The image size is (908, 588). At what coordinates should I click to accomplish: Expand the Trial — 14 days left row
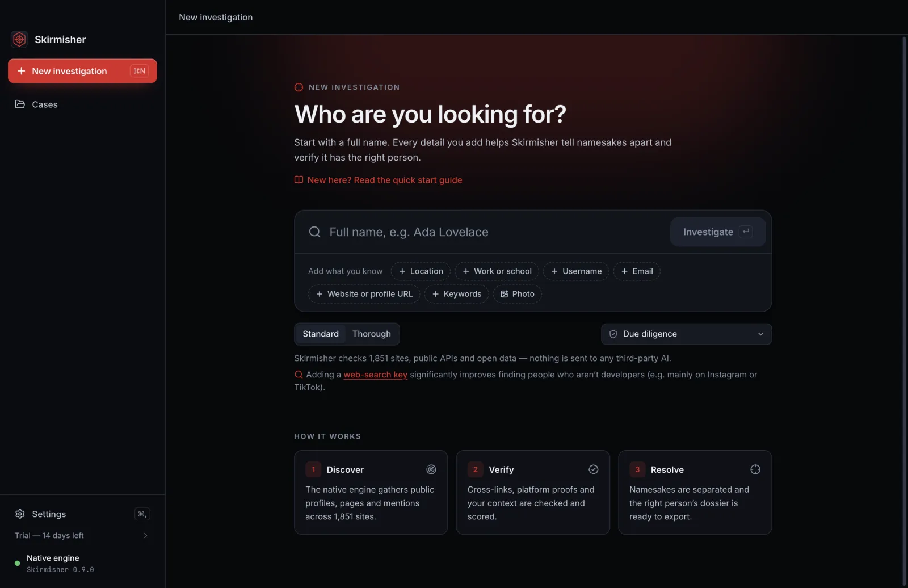point(82,535)
